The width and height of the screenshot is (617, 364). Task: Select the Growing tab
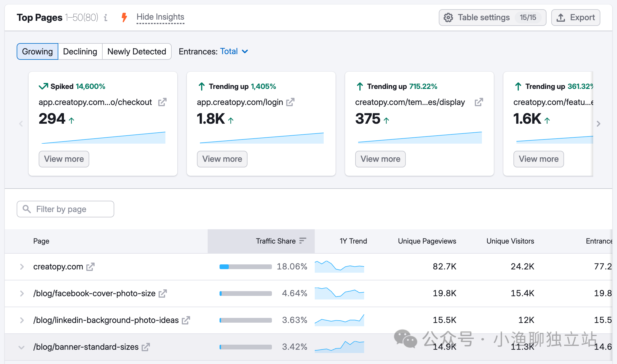[x=37, y=51]
